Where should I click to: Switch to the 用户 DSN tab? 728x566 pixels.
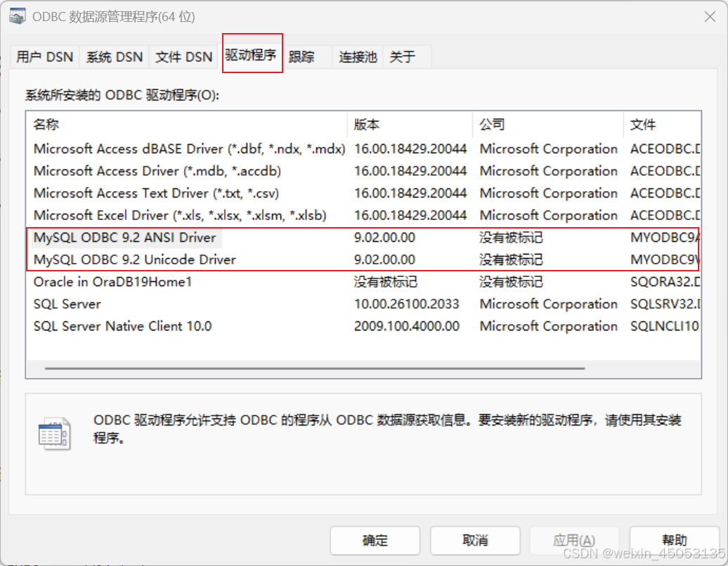pyautogui.click(x=44, y=57)
